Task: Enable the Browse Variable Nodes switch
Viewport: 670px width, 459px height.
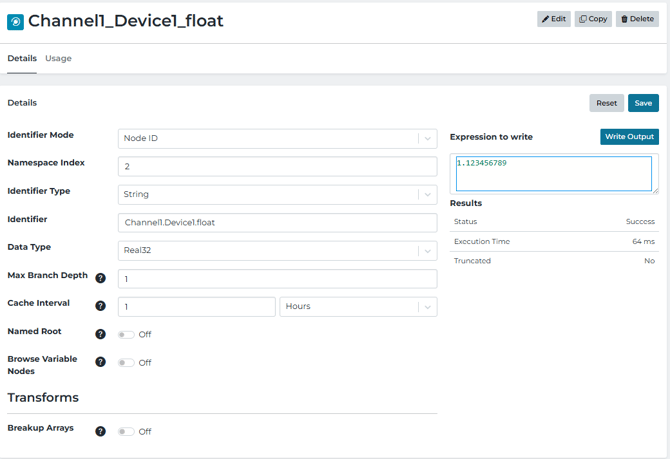Action: click(126, 363)
